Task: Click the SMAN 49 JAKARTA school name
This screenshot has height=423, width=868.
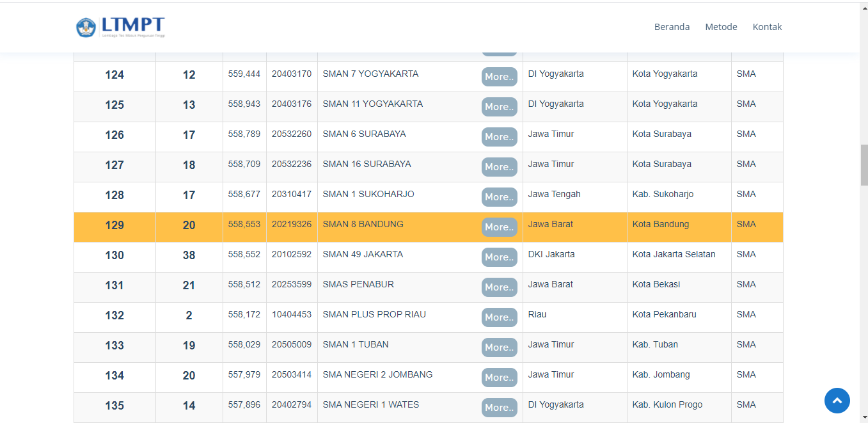Action: tap(363, 254)
